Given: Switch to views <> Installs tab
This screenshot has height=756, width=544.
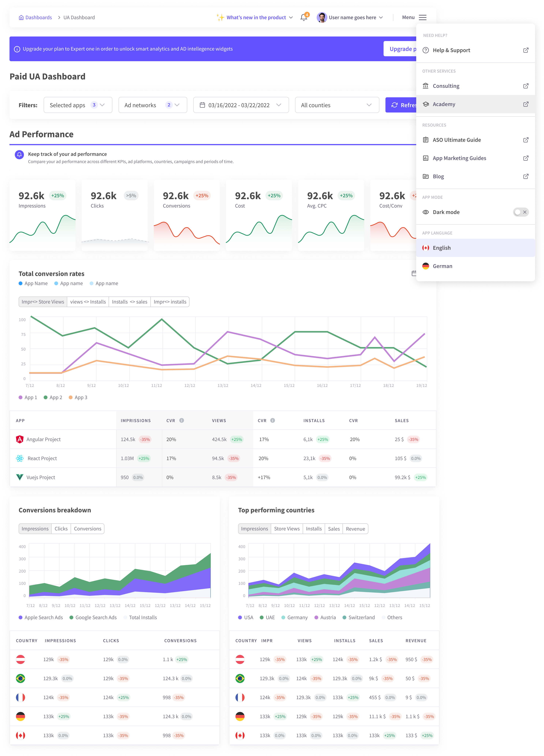Looking at the screenshot, I should pos(88,302).
